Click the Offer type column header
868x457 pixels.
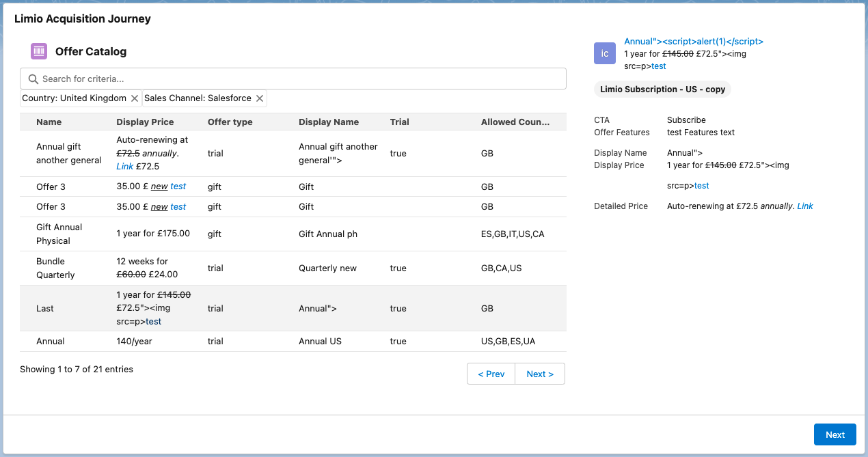(230, 122)
